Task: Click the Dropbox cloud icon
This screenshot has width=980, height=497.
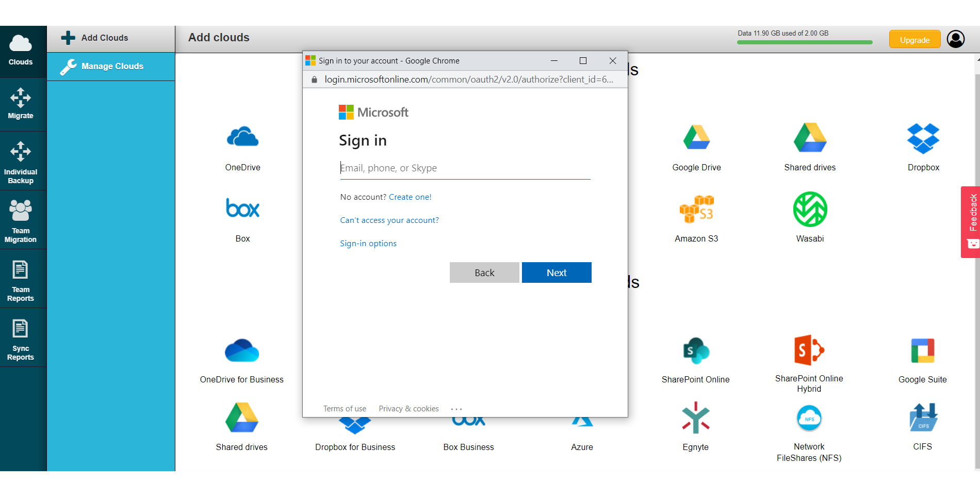Action: tap(923, 138)
